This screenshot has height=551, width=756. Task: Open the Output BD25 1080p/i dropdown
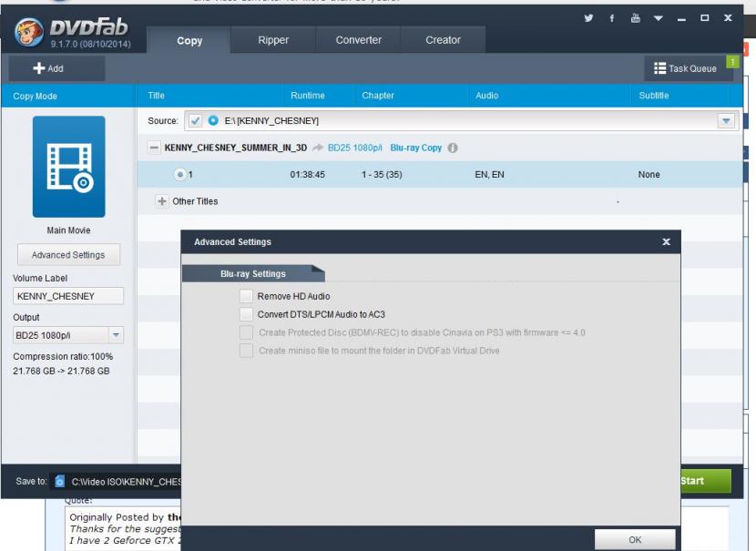[x=68, y=335]
